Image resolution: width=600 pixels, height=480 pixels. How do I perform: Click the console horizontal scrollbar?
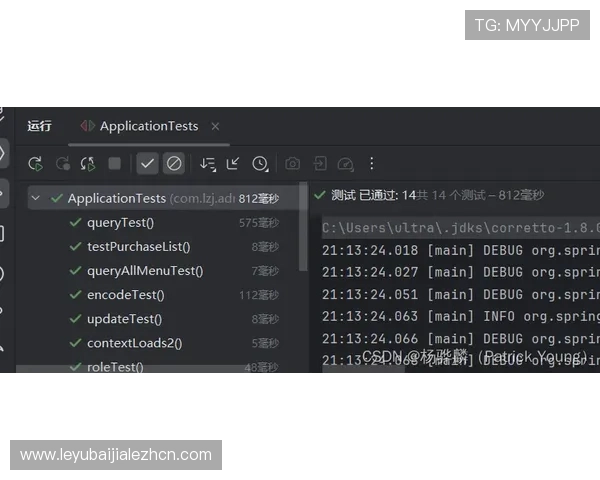pos(364,369)
